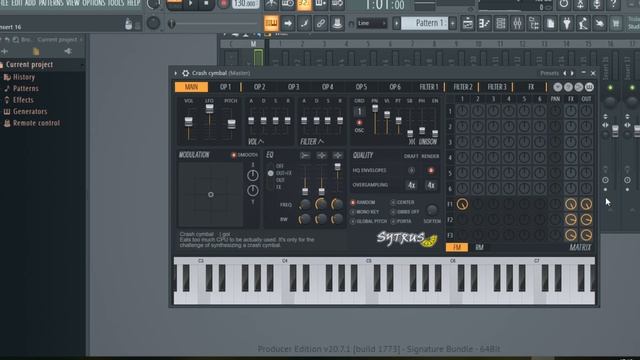Click the third round Sytrus button after FX tab
Viewport: 640px width, 360px height.
click(579, 87)
